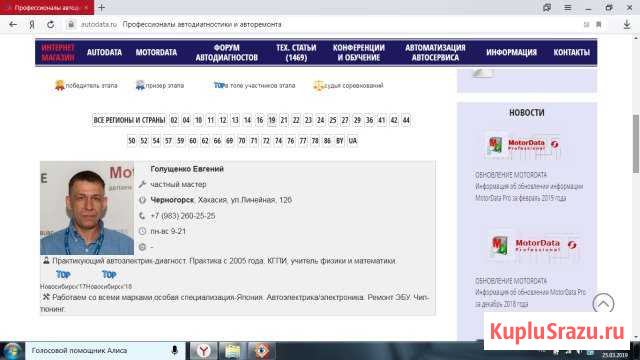
Task: Open Yandex Browser from the taskbar
Action: 203,351
